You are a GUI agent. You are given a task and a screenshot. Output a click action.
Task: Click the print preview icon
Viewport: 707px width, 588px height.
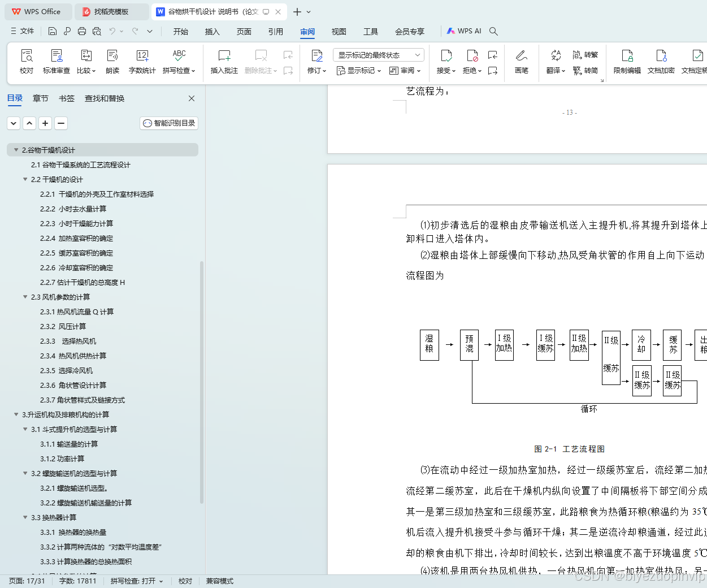tap(97, 31)
